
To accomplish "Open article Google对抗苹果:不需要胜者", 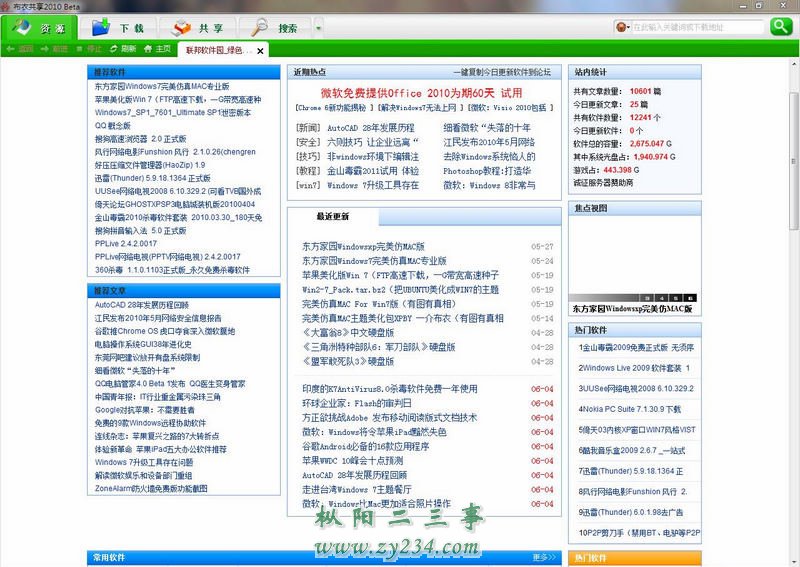I will click(144, 410).
